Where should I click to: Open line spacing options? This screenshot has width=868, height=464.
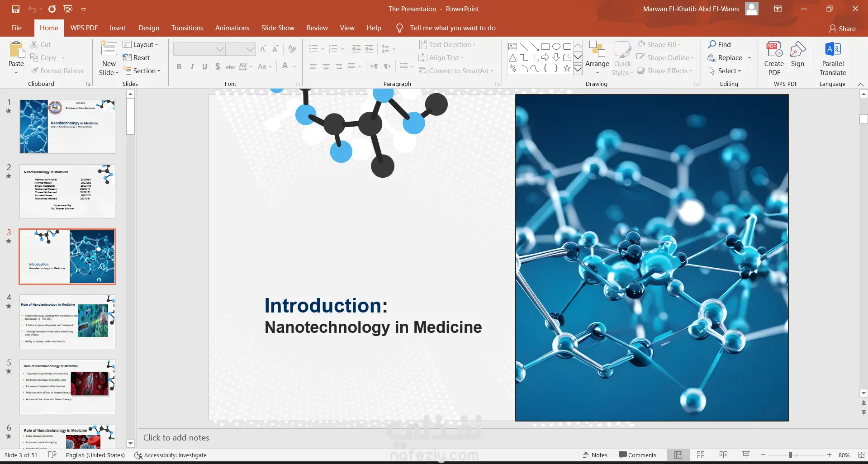coord(388,49)
